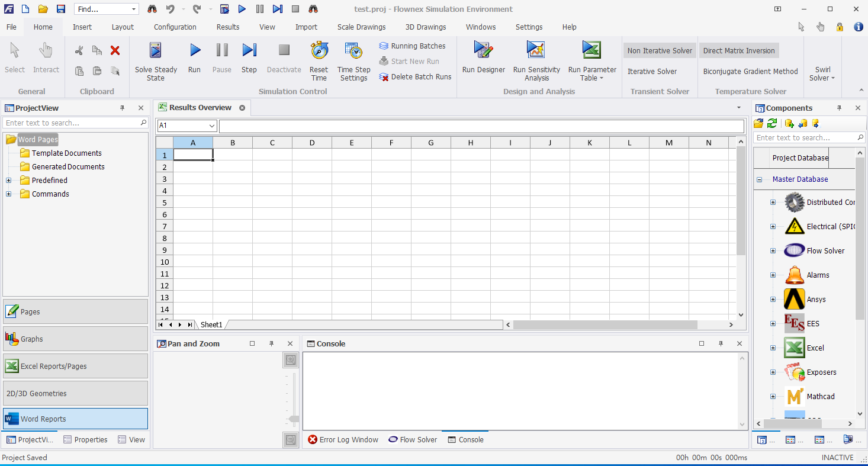This screenshot has height=466, width=868.
Task: Click the blue info icon at top right
Action: 858,27
